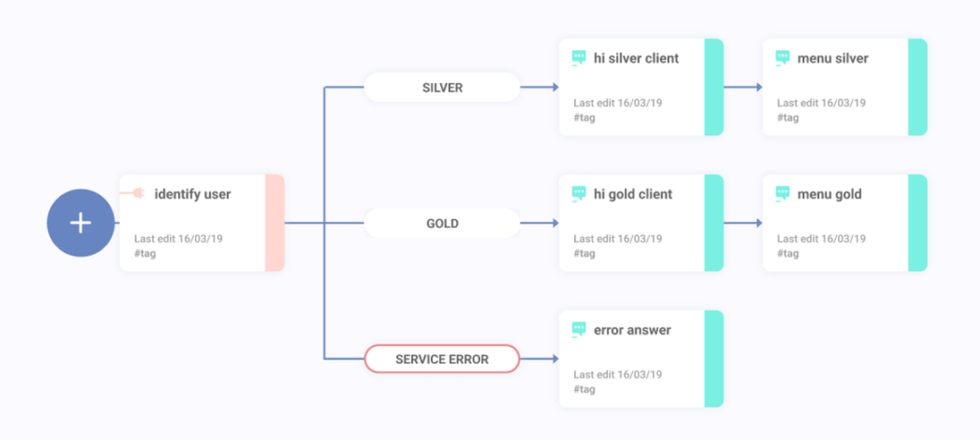Click the blue plus add button

tap(80, 223)
